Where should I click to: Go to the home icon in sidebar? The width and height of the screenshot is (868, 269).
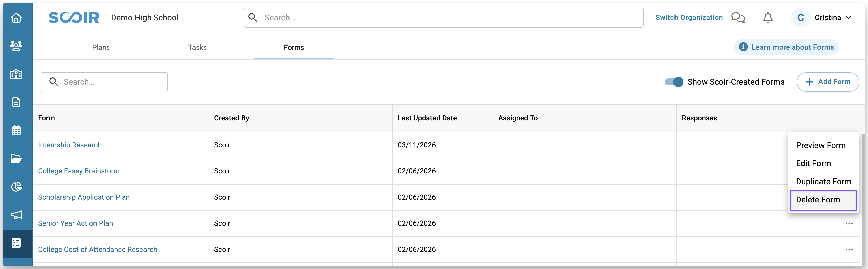coord(16,18)
